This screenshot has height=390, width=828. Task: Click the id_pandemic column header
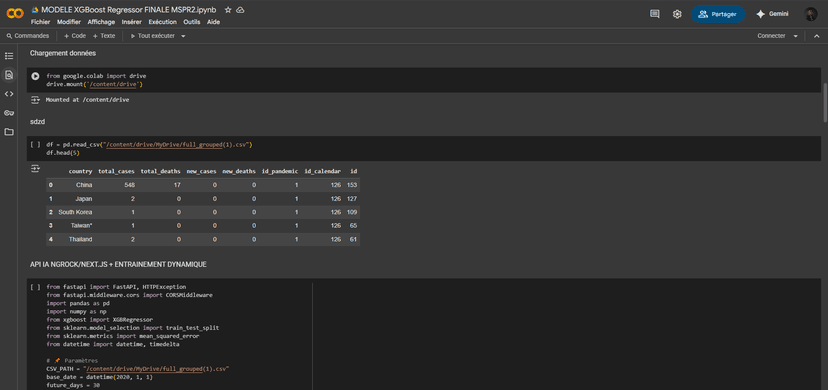point(280,172)
